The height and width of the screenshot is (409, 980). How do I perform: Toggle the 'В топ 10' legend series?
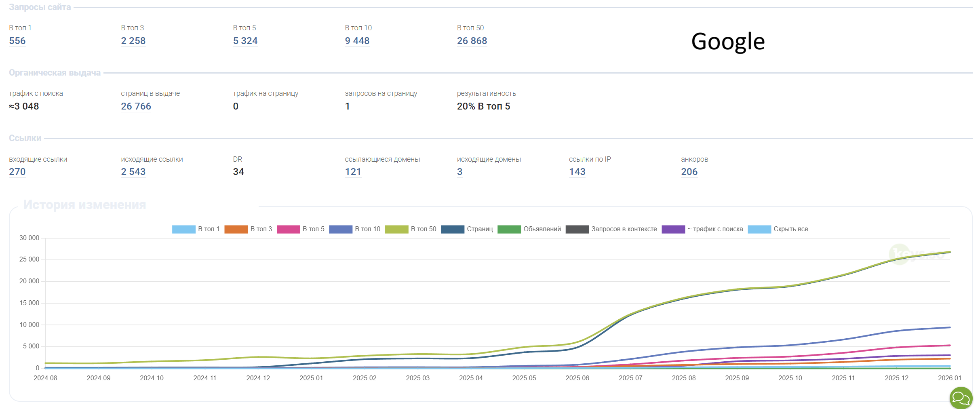click(x=355, y=229)
